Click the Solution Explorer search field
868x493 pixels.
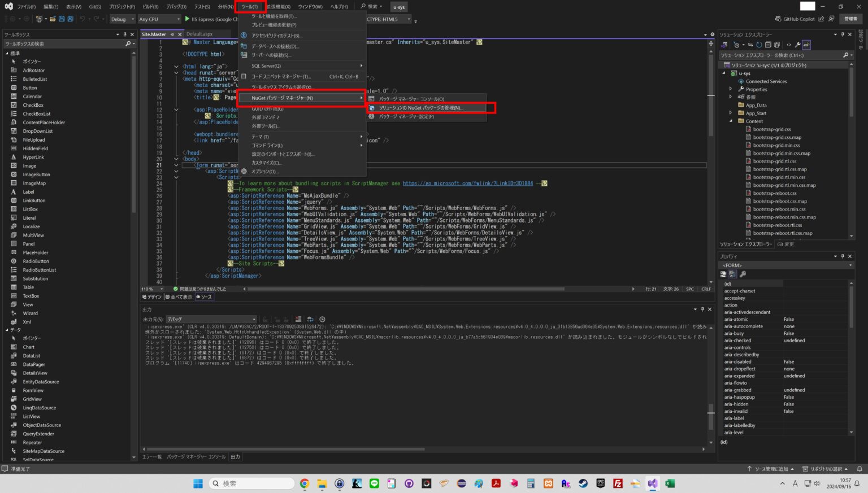[x=780, y=55]
